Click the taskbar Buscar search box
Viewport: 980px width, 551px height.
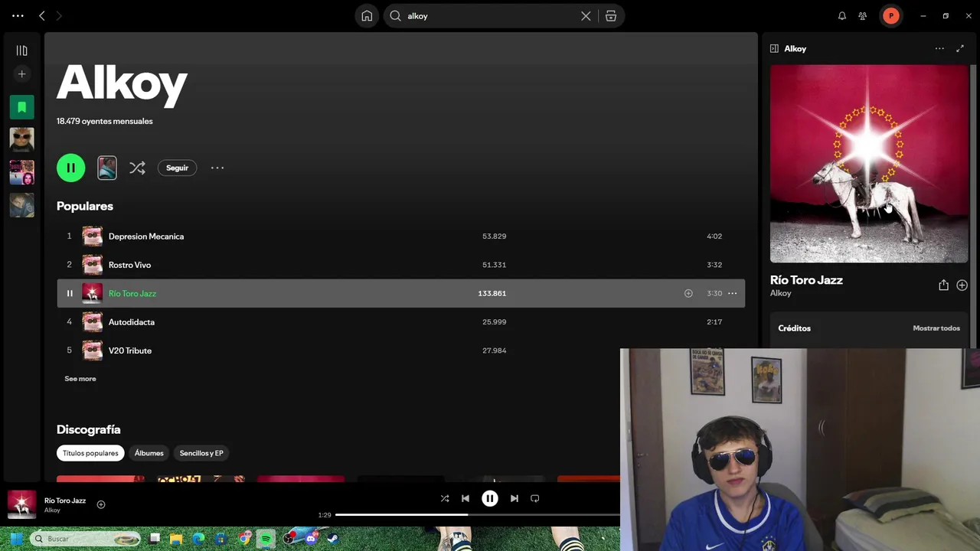click(x=85, y=539)
